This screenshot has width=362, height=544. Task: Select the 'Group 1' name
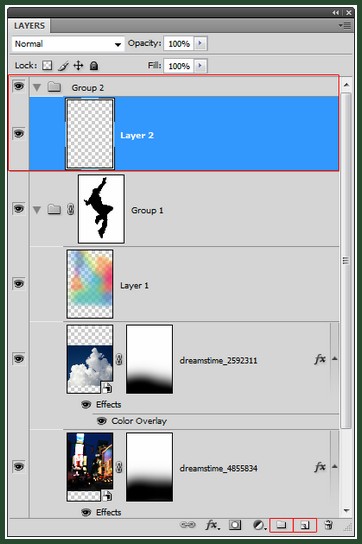(147, 210)
